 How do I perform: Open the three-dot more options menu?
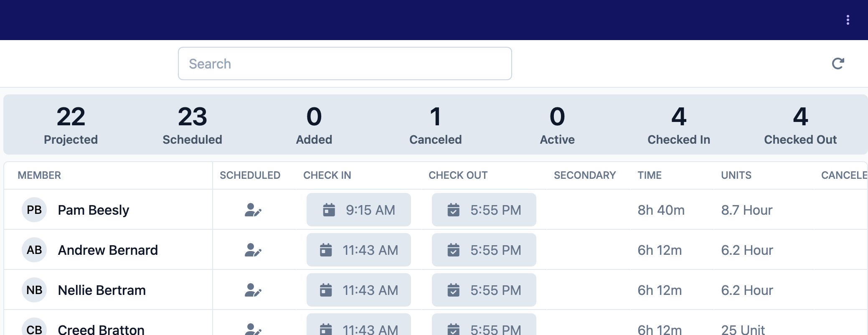848,20
